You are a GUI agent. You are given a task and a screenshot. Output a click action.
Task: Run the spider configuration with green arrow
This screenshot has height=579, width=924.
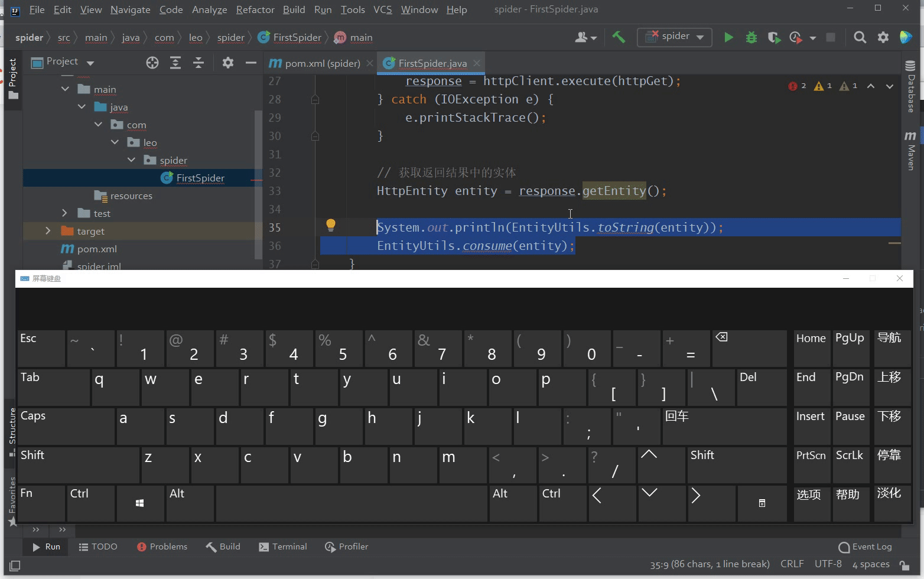(x=728, y=37)
